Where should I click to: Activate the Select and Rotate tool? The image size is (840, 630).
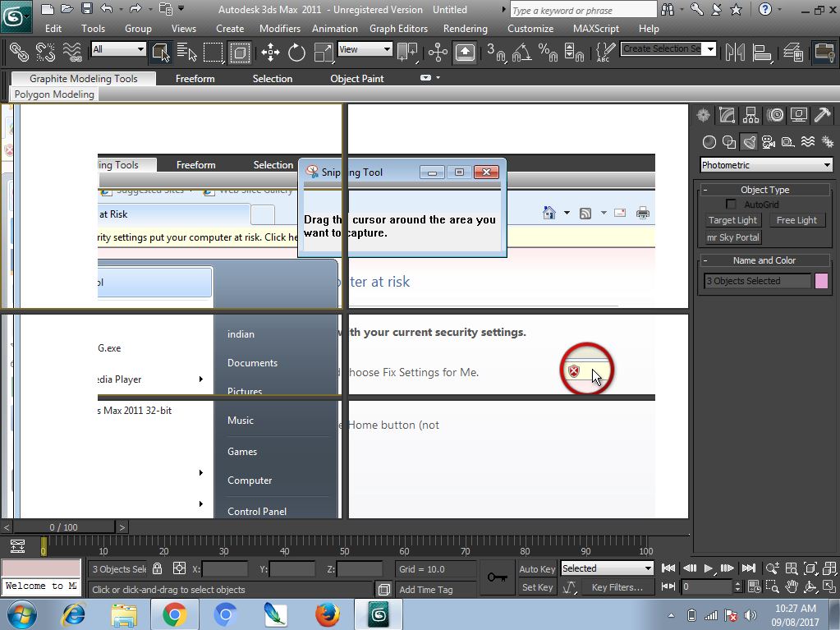(296, 52)
